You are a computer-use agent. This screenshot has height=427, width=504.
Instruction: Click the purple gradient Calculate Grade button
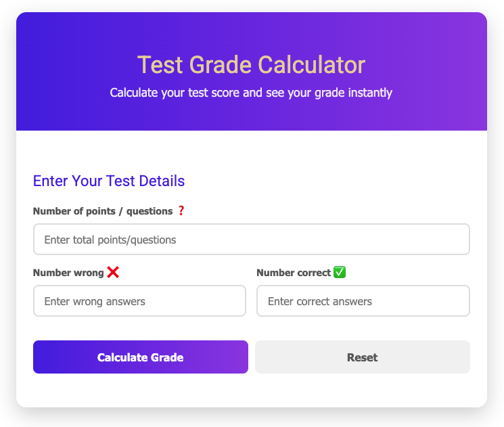click(x=140, y=357)
